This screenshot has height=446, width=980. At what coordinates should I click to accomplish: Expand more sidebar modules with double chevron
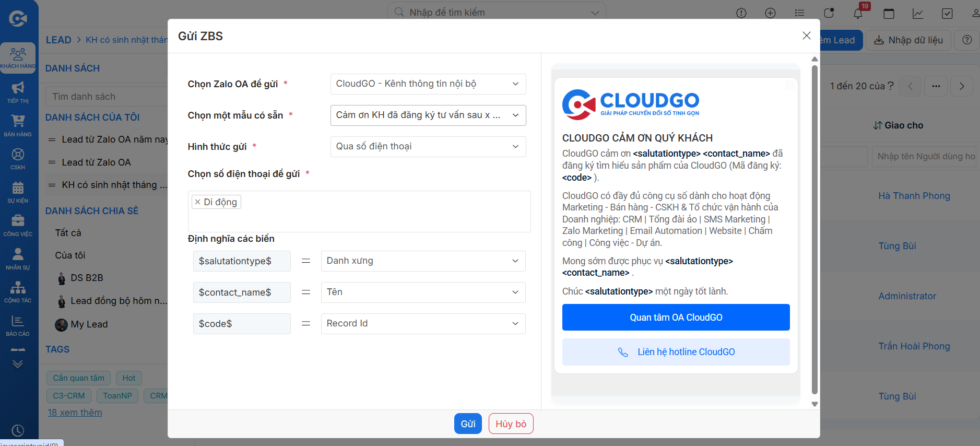(x=18, y=364)
